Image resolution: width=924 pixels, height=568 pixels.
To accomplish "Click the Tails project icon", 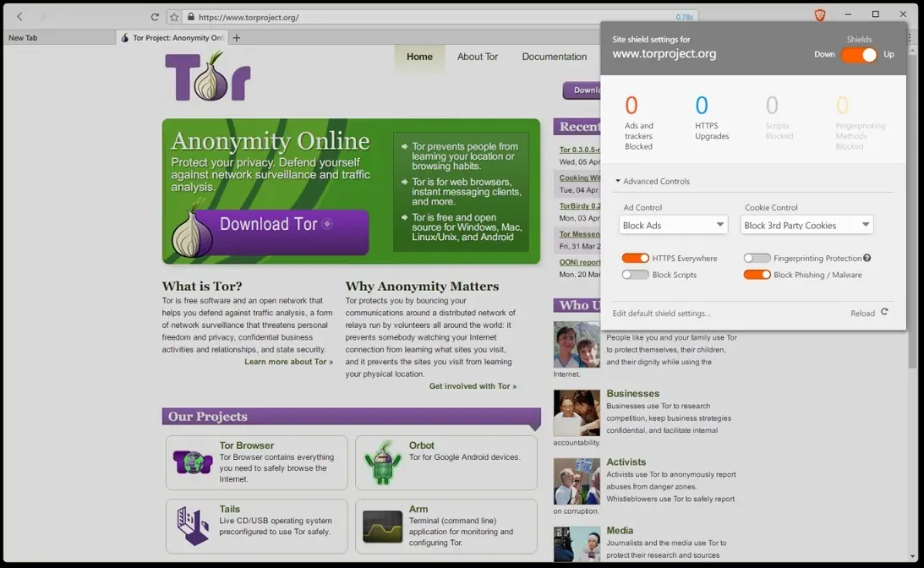I will coord(193,526).
